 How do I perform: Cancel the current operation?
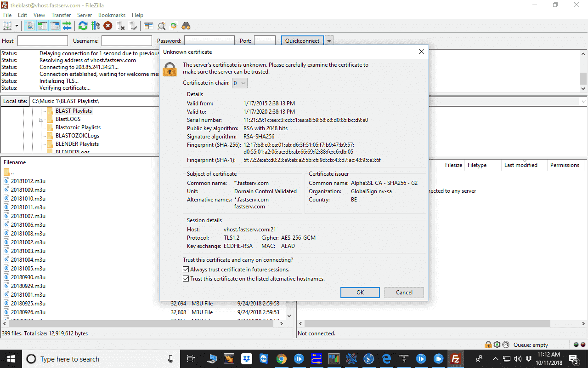[x=107, y=26]
